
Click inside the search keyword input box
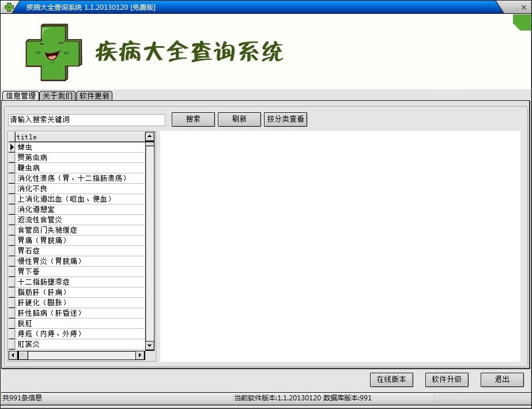(86, 120)
